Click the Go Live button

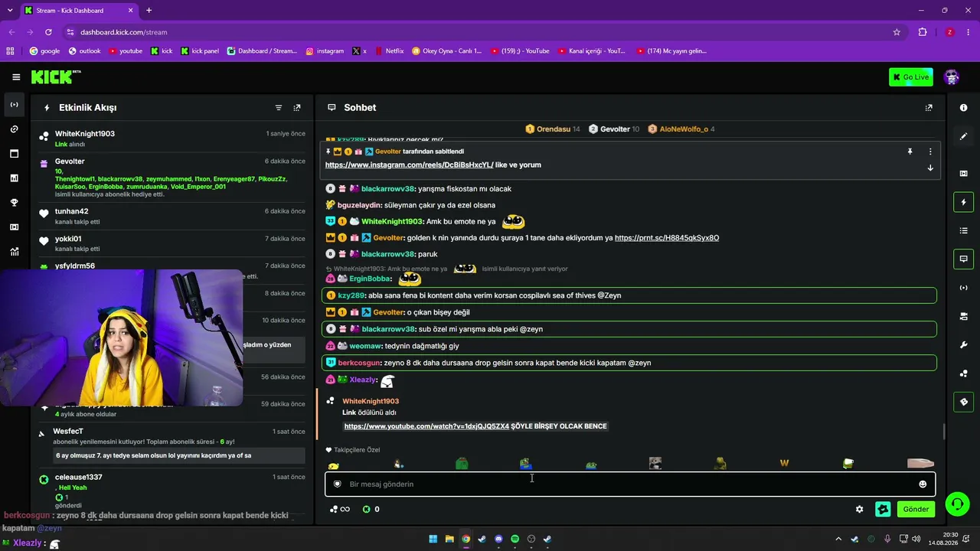pos(910,77)
